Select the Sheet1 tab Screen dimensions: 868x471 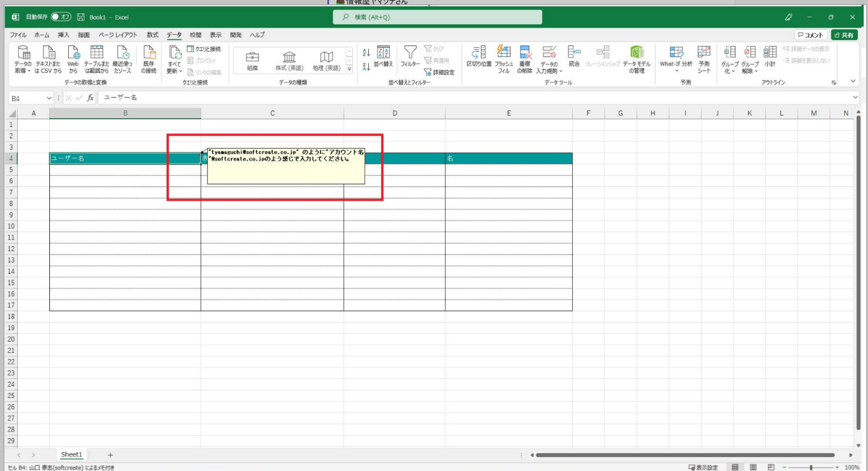(x=72, y=454)
